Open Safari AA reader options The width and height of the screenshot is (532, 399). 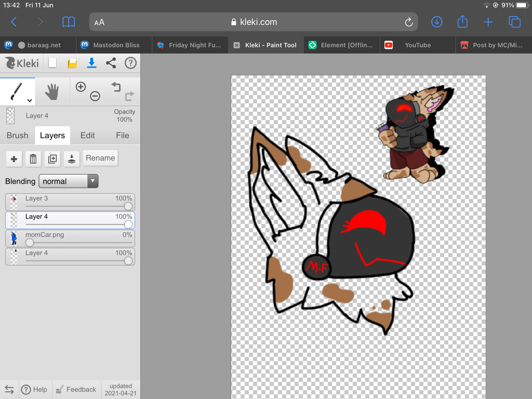pyautogui.click(x=99, y=22)
